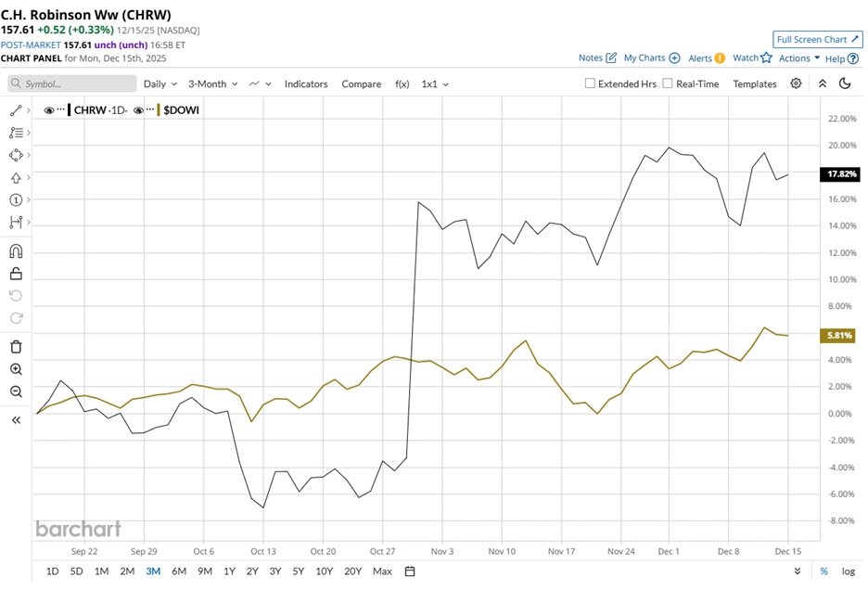Choose the shapes drawing tool
Image resolution: width=868 pixels, height=590 pixels.
(x=16, y=155)
